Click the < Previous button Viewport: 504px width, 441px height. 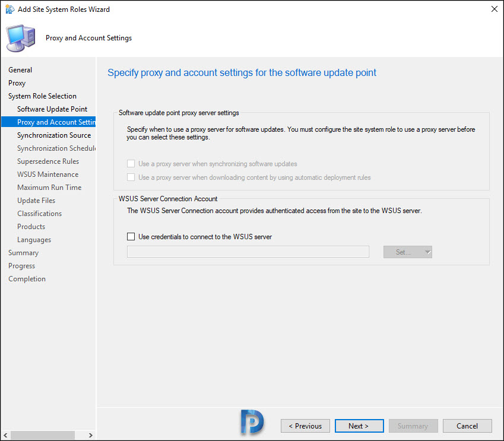tap(305, 426)
